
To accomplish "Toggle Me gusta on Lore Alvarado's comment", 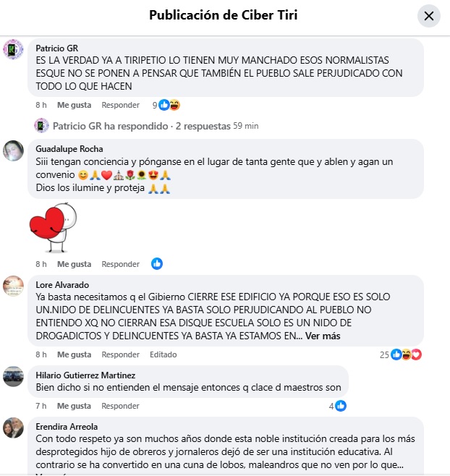I will click(74, 354).
